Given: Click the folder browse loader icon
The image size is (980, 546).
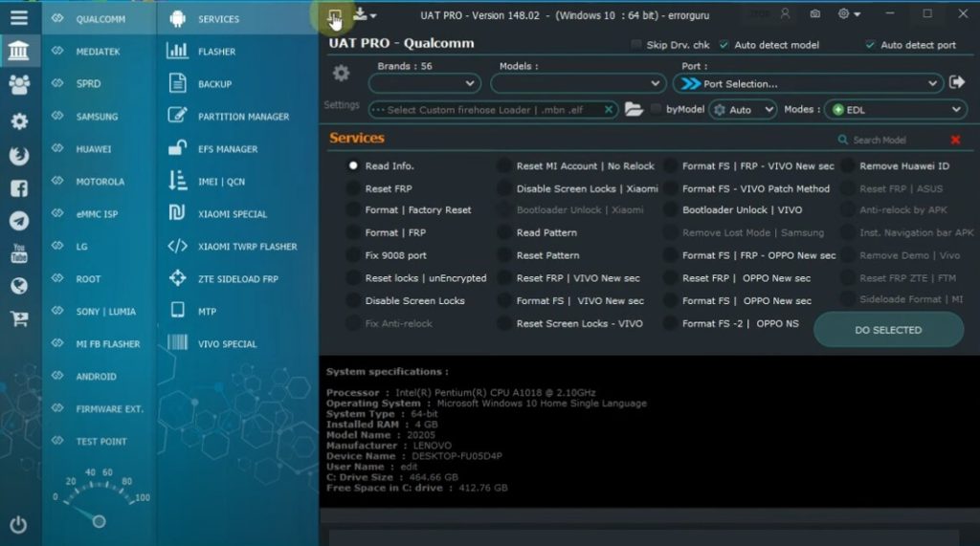Looking at the screenshot, I should 634,109.
